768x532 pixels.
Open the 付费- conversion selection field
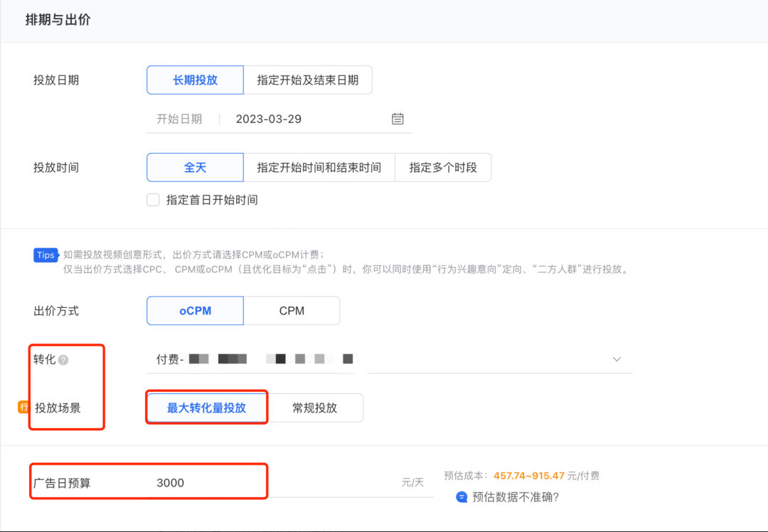tap(390, 359)
